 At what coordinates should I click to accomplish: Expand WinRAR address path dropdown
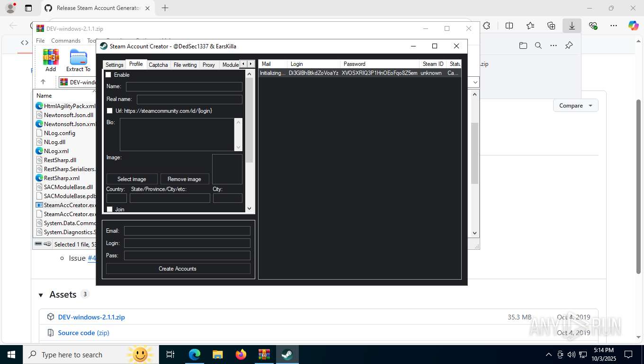point(475,82)
